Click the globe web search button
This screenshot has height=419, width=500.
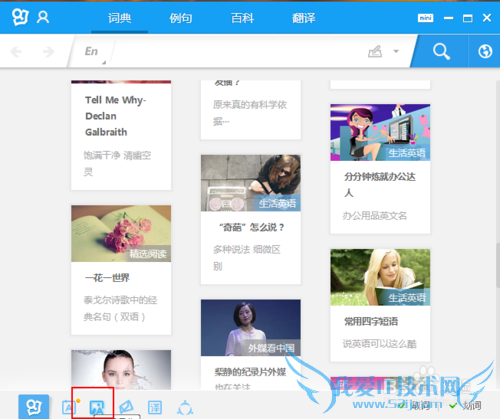pos(485,52)
